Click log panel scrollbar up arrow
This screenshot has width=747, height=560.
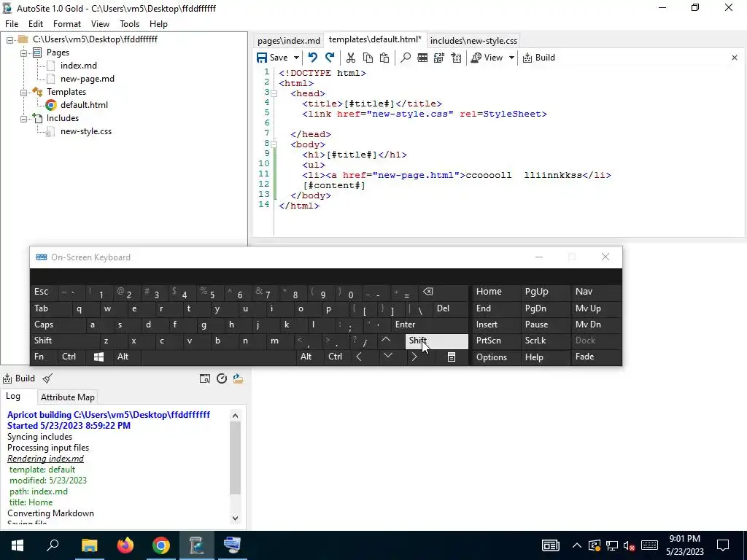tap(236, 416)
